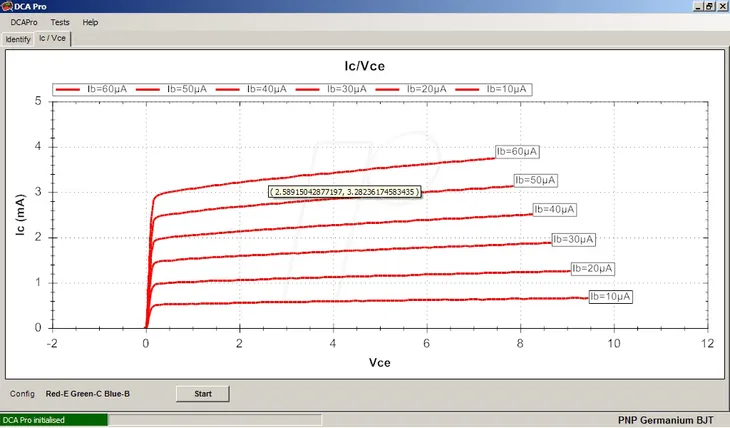Image resolution: width=730 pixels, height=428 pixels.
Task: Switch to the Identify tab
Action: coord(18,40)
